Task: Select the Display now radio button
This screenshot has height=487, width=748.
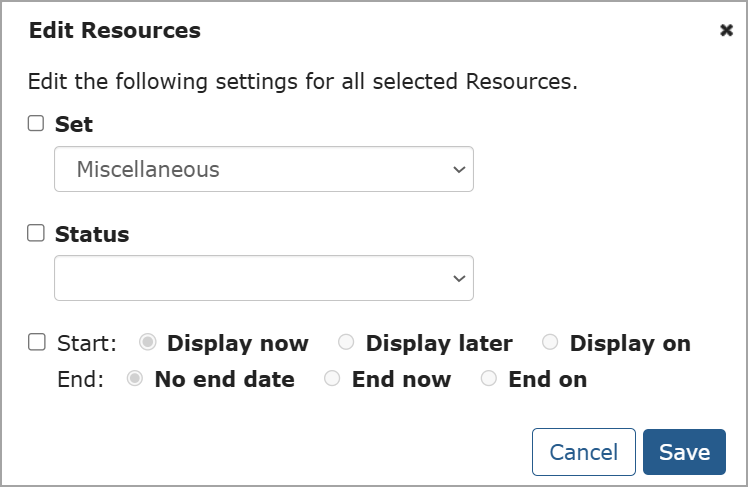Action: (x=147, y=343)
